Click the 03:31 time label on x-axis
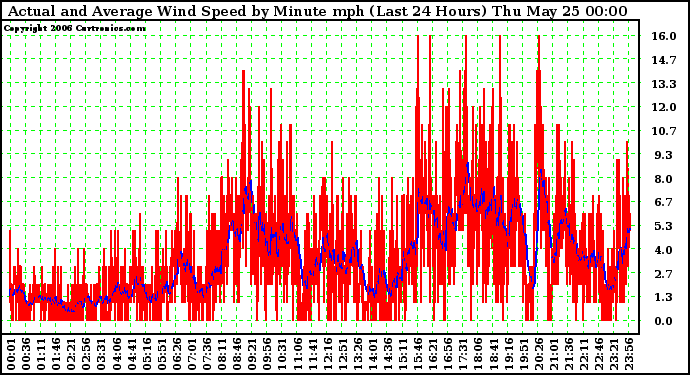This screenshot has width=690, height=375. [101, 354]
